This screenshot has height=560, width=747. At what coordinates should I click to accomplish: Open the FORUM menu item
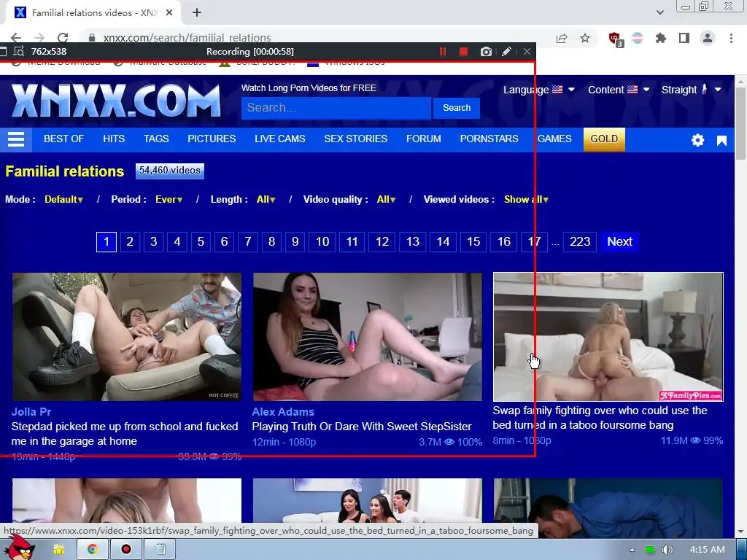[424, 139]
